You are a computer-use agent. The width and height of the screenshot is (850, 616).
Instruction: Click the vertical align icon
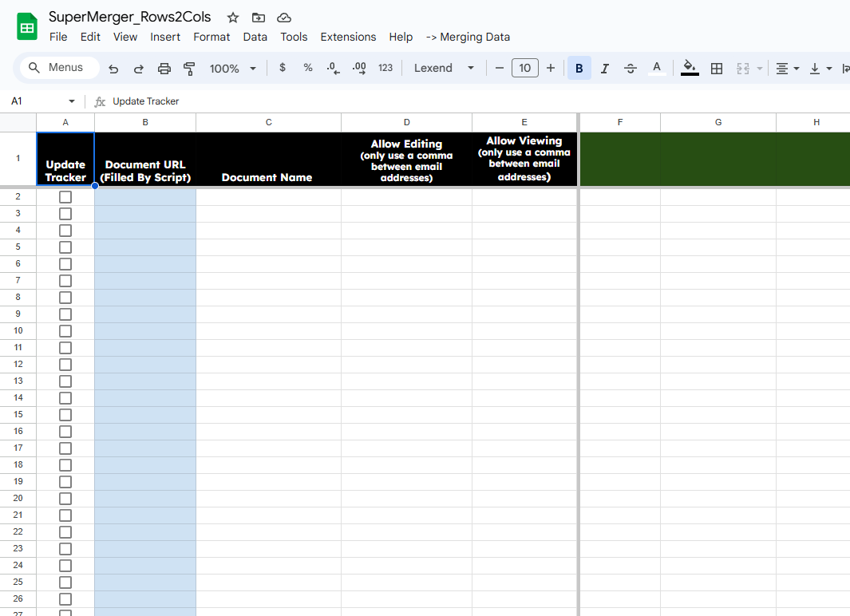814,69
